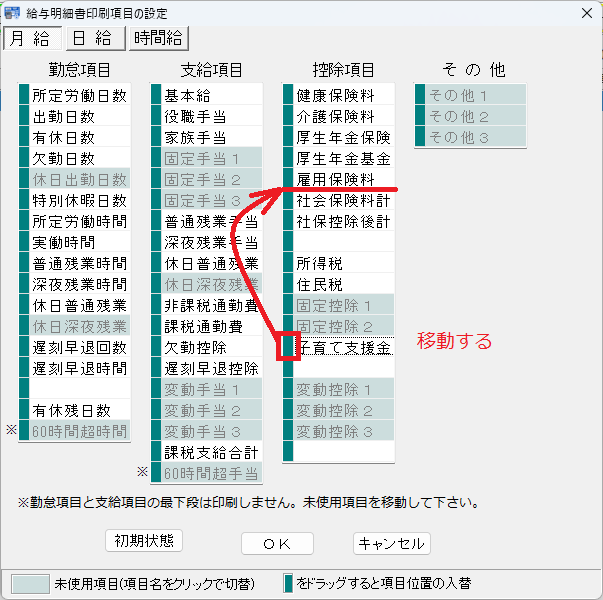Toggle 休日出勤日数 item to used
This screenshot has height=600, width=603.
click(x=79, y=180)
